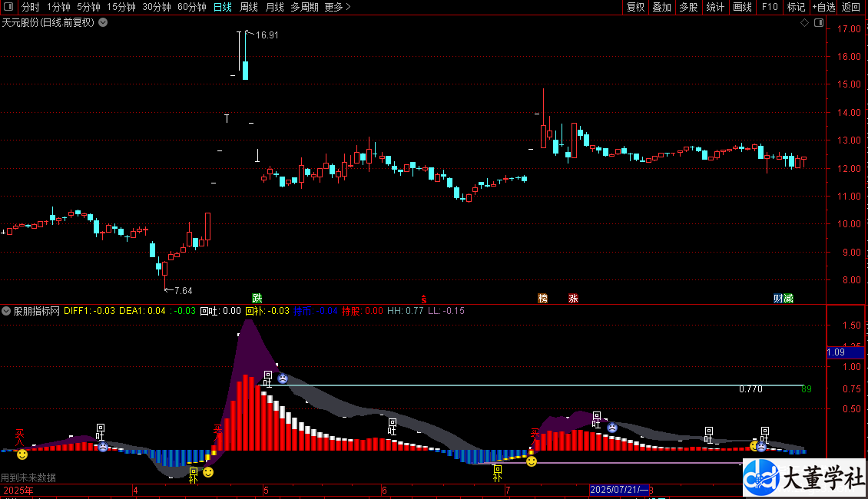The width and height of the screenshot is (868, 499).
Task: Expand 更多 period options
Action: 337,7
